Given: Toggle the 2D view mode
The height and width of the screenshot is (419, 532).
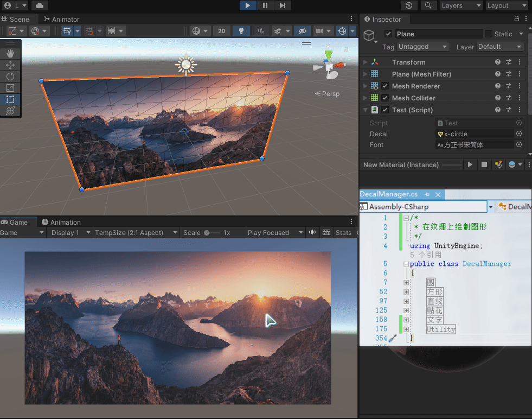Looking at the screenshot, I should point(221,31).
